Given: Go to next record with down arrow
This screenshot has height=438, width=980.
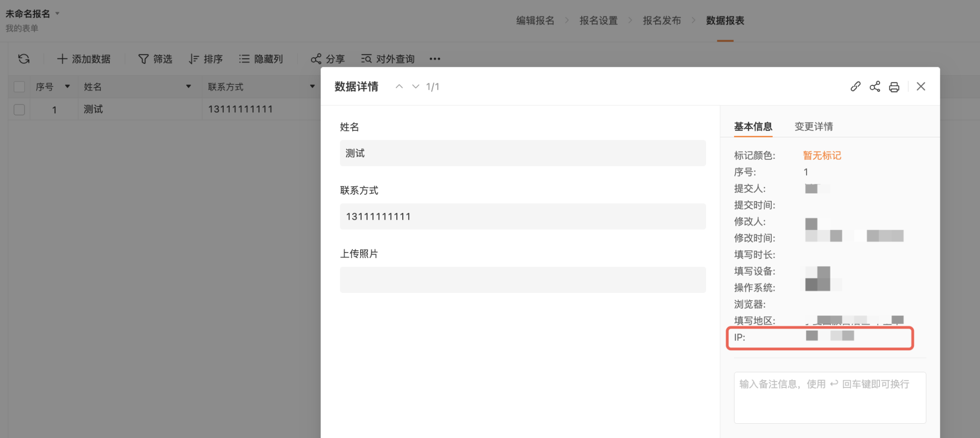Looking at the screenshot, I should [416, 87].
